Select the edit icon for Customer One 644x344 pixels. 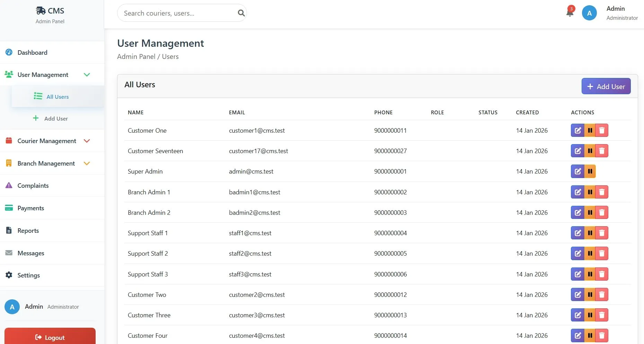577,130
